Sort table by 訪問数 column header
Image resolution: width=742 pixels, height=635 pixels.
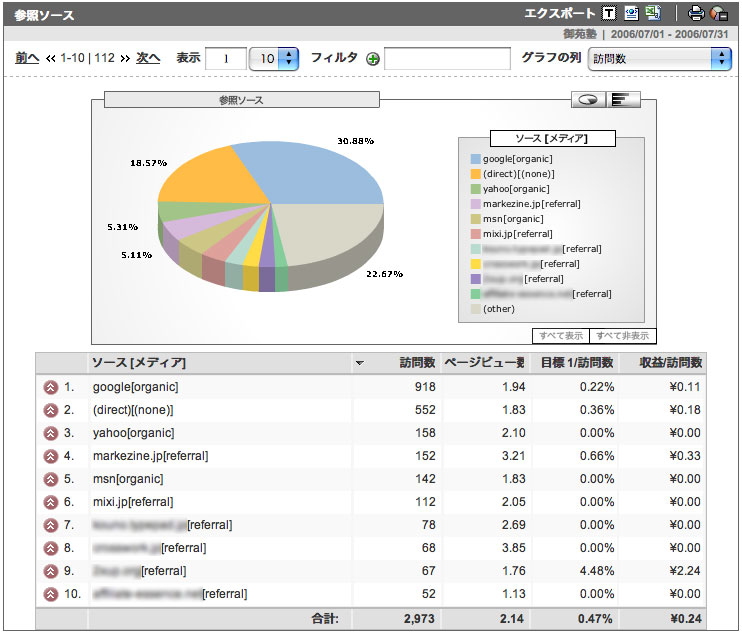(414, 362)
